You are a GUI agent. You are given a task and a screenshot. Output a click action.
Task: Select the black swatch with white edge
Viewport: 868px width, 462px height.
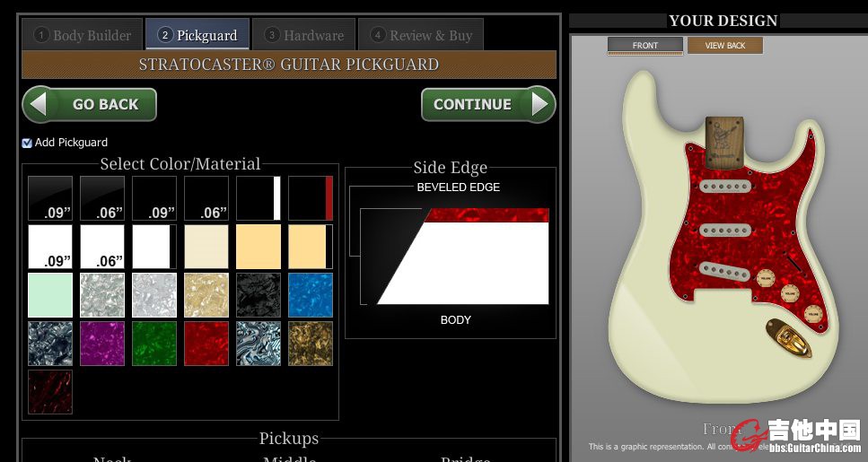point(259,198)
